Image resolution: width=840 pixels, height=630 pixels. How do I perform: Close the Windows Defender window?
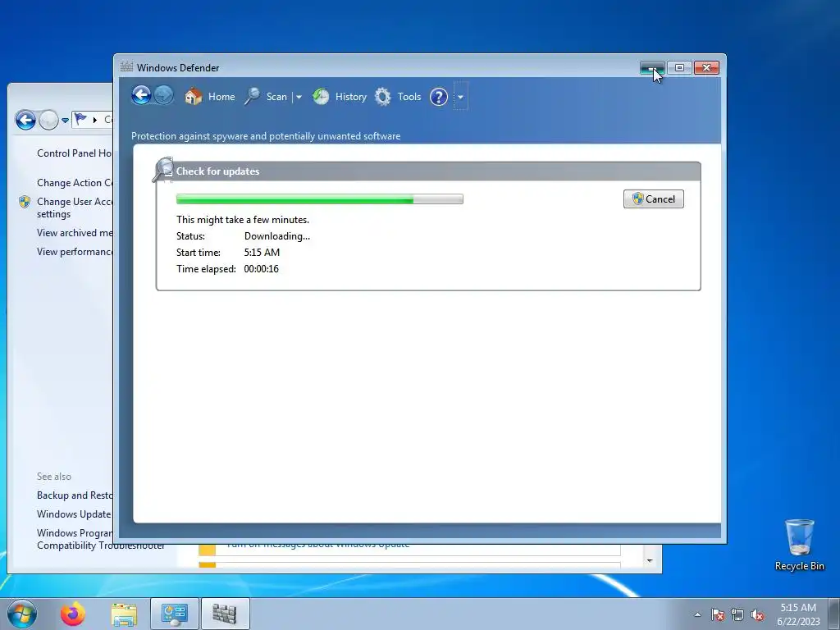tap(706, 68)
